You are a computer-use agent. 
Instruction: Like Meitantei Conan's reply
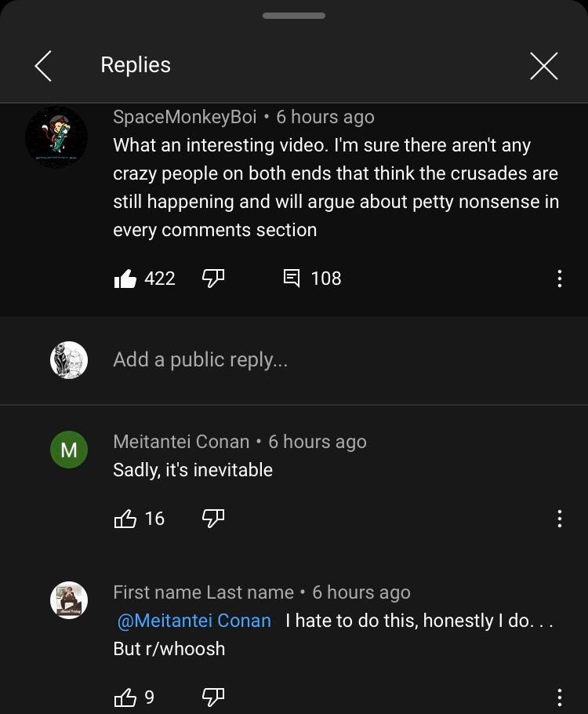click(x=125, y=519)
